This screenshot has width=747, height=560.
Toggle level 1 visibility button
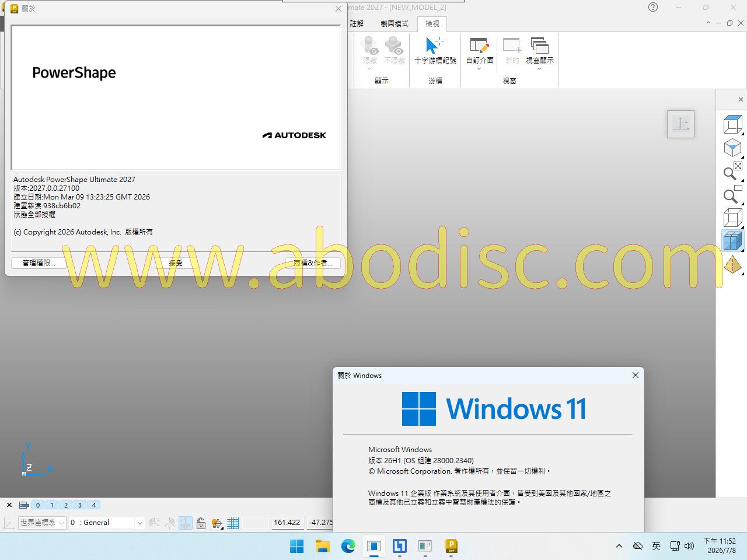coord(52,505)
